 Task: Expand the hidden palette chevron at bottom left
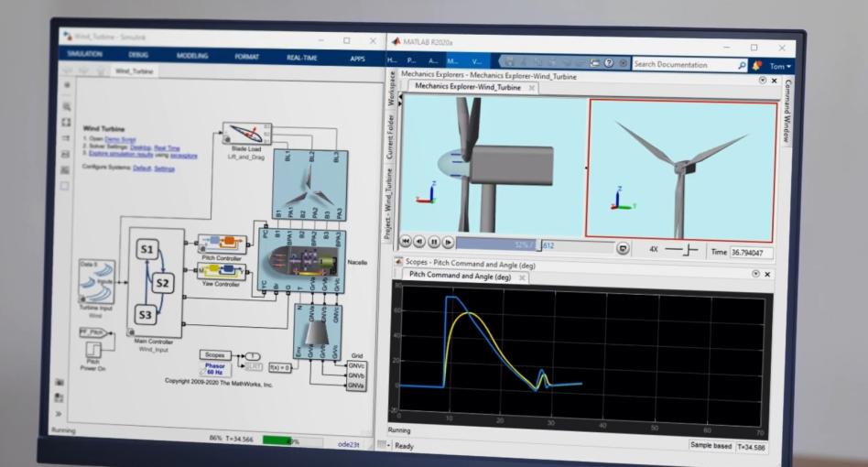pyautogui.click(x=60, y=414)
